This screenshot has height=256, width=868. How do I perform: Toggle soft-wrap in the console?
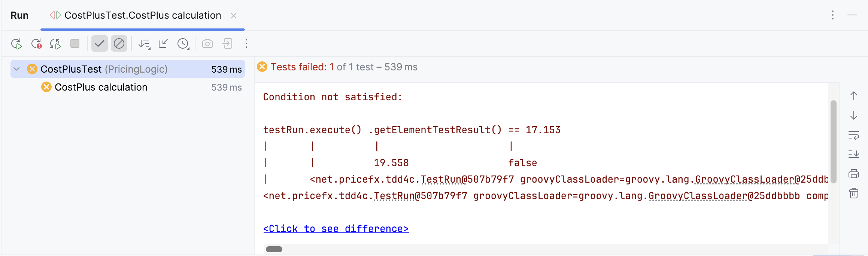(x=854, y=136)
